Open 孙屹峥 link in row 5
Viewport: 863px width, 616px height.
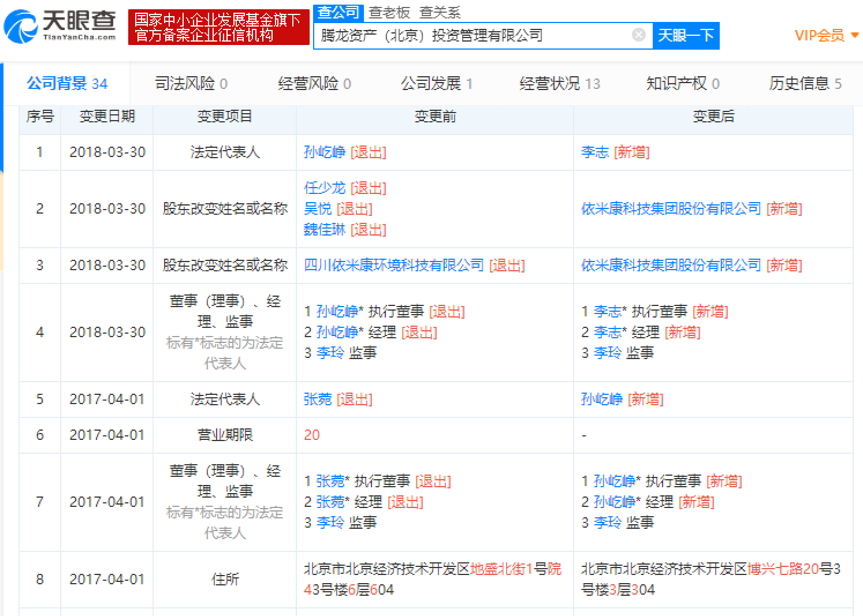pyautogui.click(x=602, y=400)
